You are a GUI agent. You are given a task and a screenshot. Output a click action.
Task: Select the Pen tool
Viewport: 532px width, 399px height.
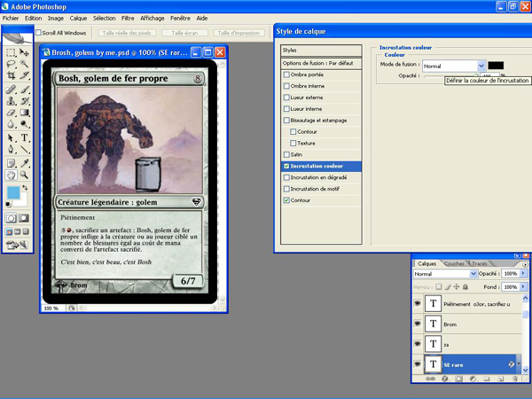pos(11,149)
